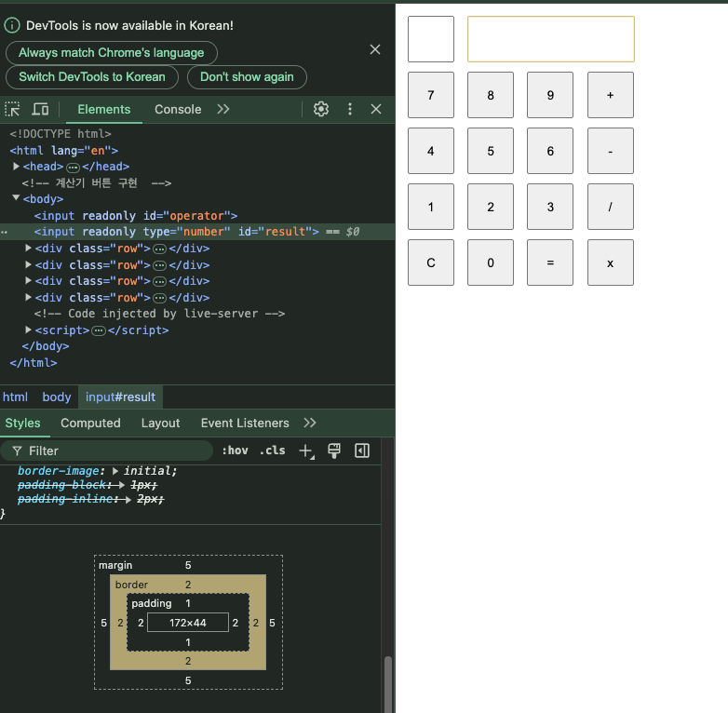Screen dimensions: 728x713
Task: Select html in the breadcrumb
Action: 15,397
